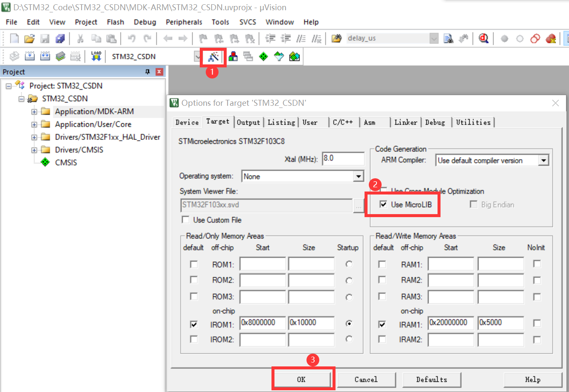Click the Defaults button
Viewport: 569px width, 392px height.
click(x=432, y=379)
